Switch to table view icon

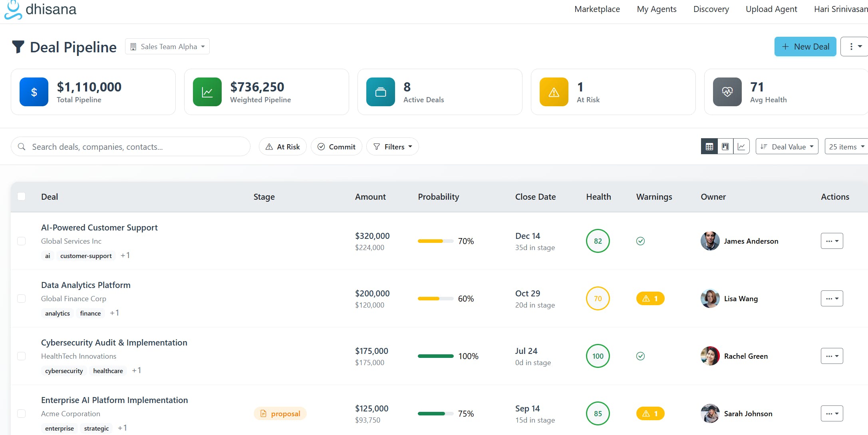pos(709,147)
